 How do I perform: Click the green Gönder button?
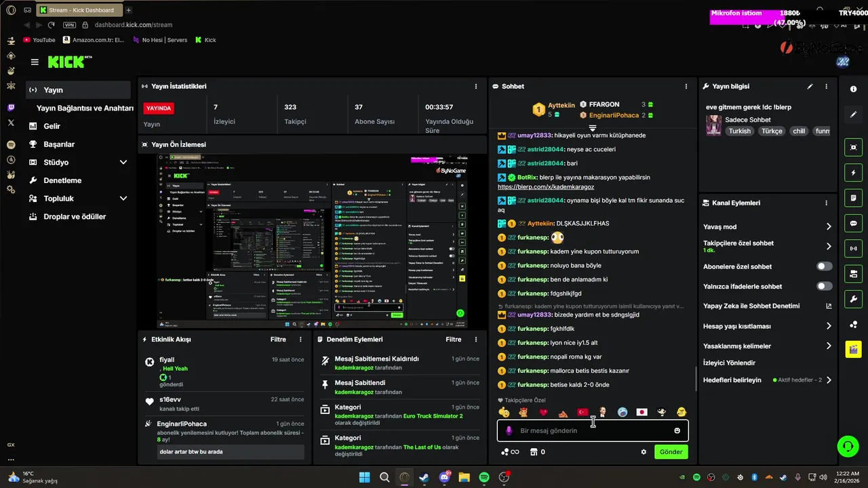tap(671, 452)
